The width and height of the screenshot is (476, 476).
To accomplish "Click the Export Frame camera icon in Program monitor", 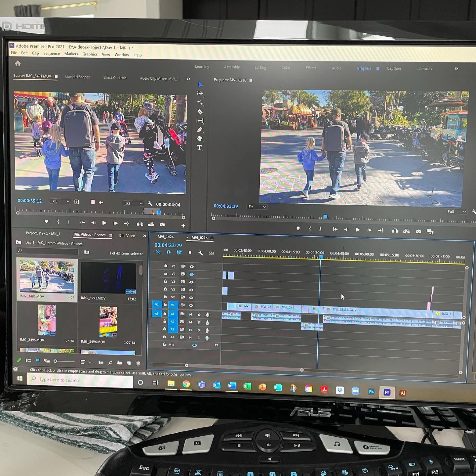I will tap(418, 231).
